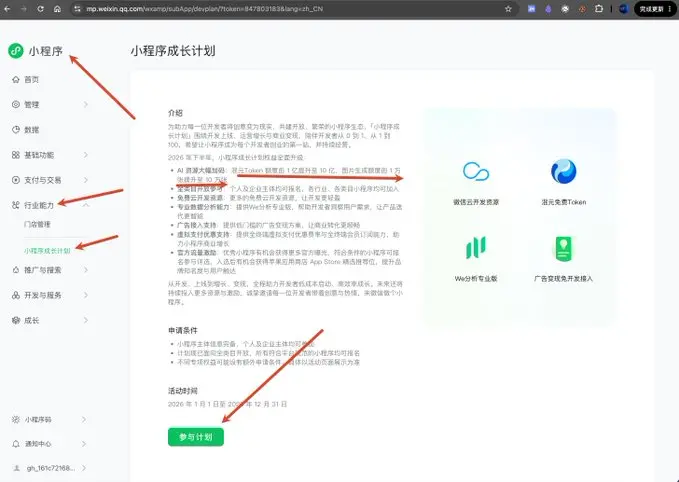Click the 小程序成长计划 page heading
Screen dimensions: 679x482
click(x=173, y=51)
